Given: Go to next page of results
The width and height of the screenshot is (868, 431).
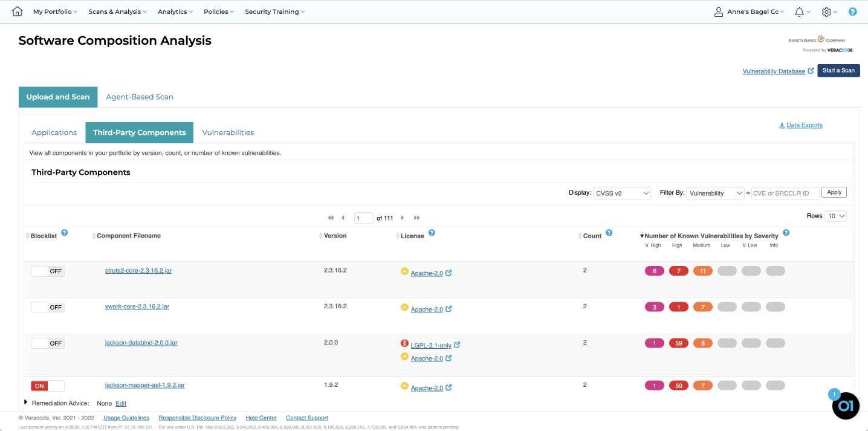Looking at the screenshot, I should click(x=403, y=218).
